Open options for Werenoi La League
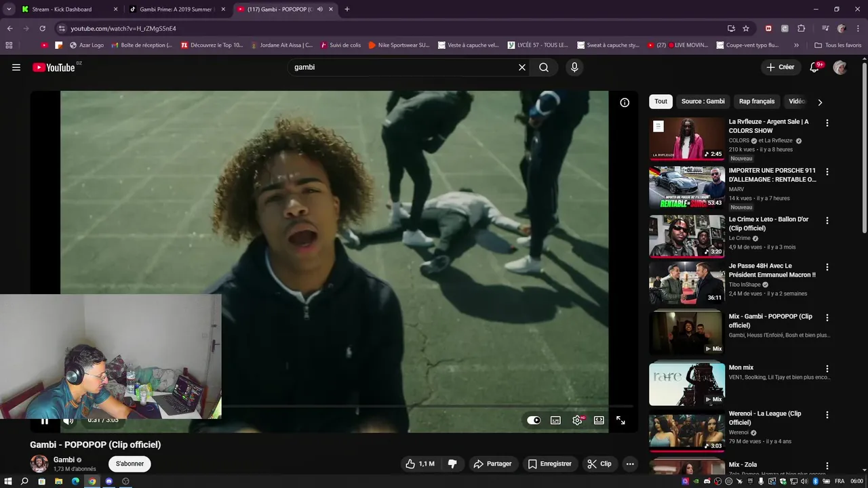This screenshot has width=868, height=488. 827,415
